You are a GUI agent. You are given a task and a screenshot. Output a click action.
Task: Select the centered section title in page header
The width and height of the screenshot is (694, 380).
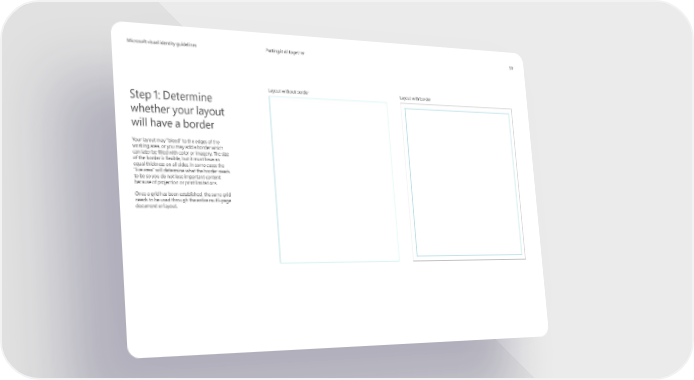click(285, 52)
